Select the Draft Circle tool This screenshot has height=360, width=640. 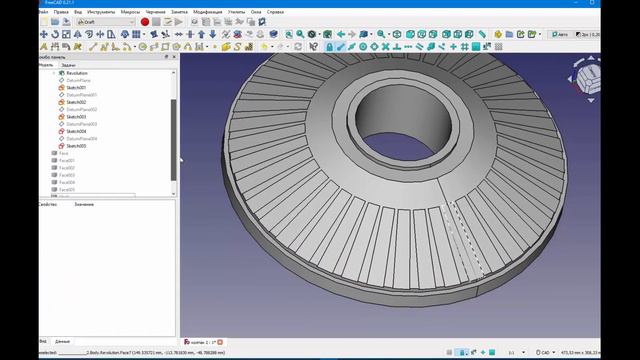pyautogui.click(x=142, y=47)
